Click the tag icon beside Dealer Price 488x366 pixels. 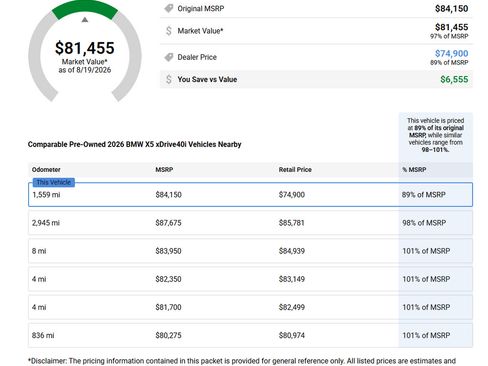[169, 57]
